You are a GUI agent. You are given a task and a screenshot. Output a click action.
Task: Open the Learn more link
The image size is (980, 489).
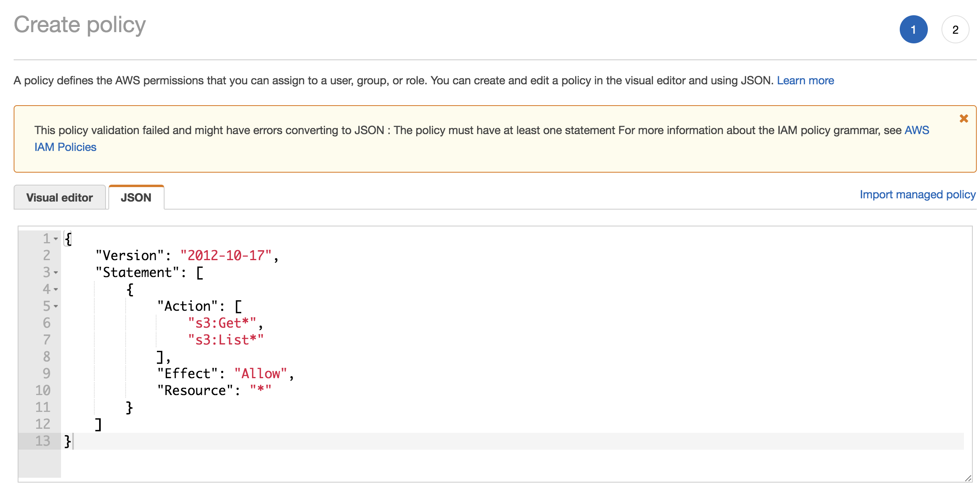tap(805, 81)
